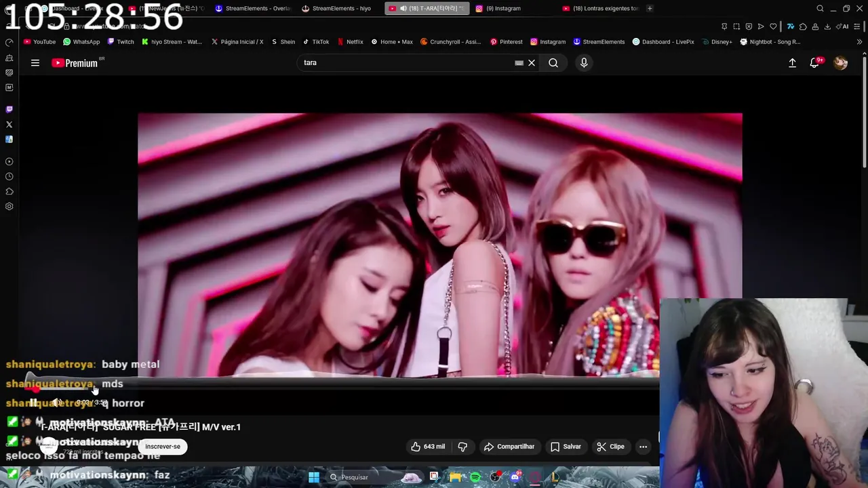Open File Explorer from the taskbar
The image size is (868, 488).
tap(455, 477)
